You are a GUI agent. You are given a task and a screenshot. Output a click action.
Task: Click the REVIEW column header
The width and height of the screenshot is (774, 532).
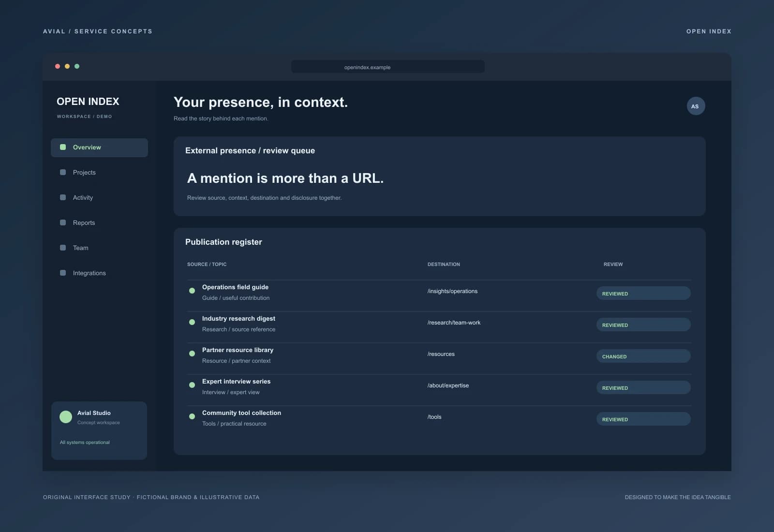[613, 265]
